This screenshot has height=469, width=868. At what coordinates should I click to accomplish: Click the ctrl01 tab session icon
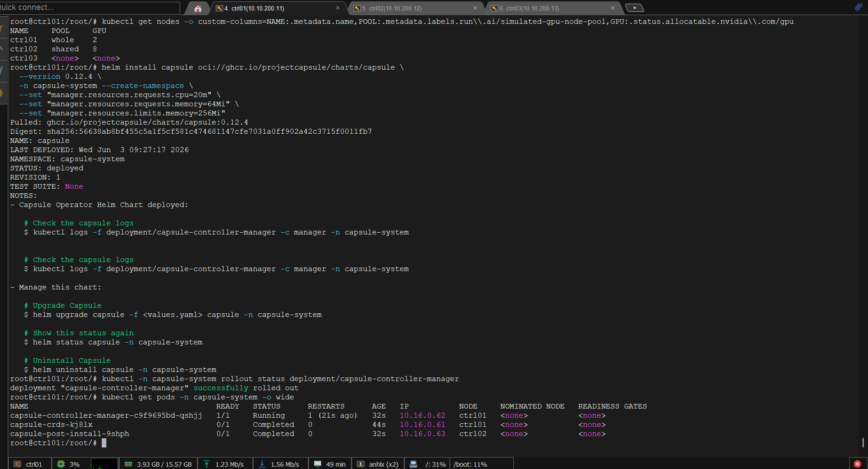220,8
